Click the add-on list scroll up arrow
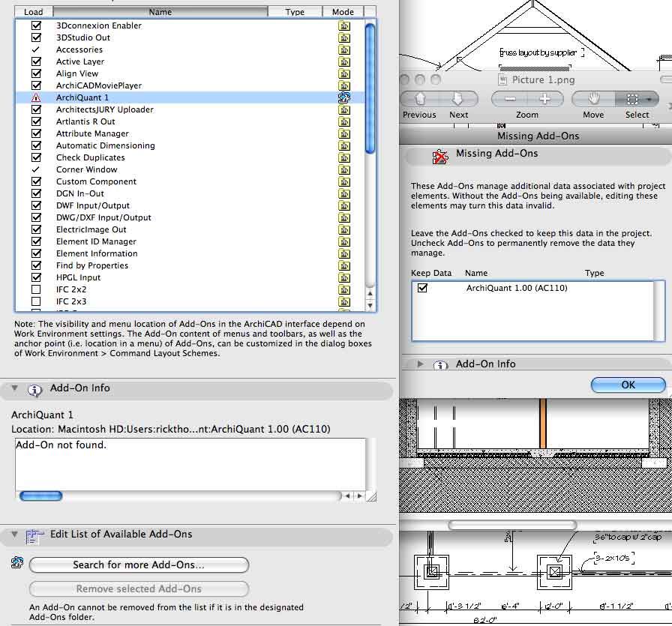The height and width of the screenshot is (626, 672). tap(370, 293)
